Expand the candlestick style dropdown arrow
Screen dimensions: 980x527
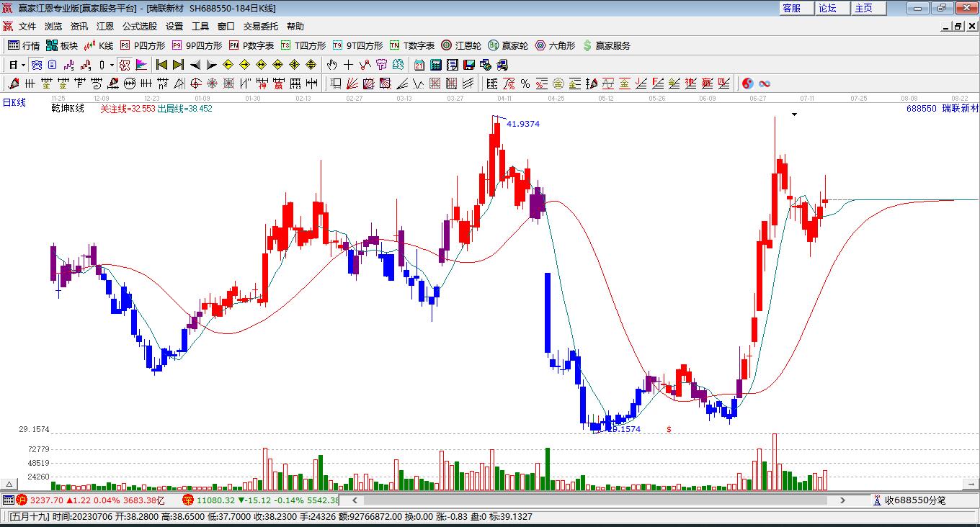[112, 65]
